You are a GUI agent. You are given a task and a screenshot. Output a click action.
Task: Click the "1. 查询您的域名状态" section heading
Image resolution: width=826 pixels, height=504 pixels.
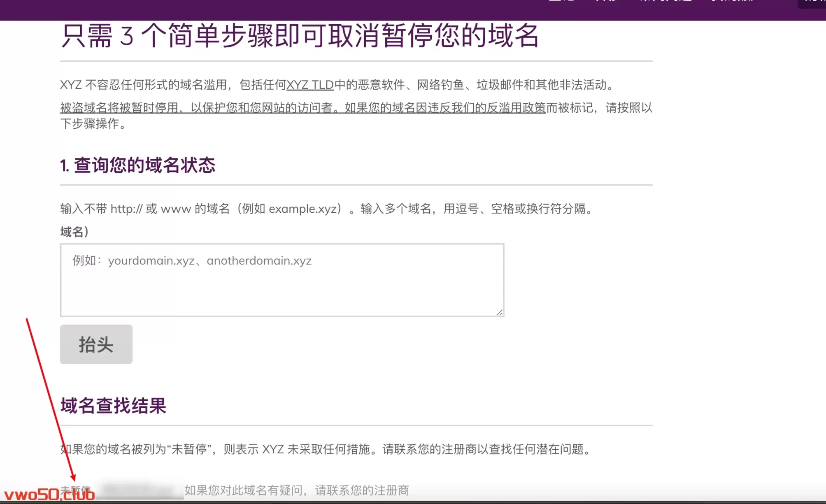137,165
